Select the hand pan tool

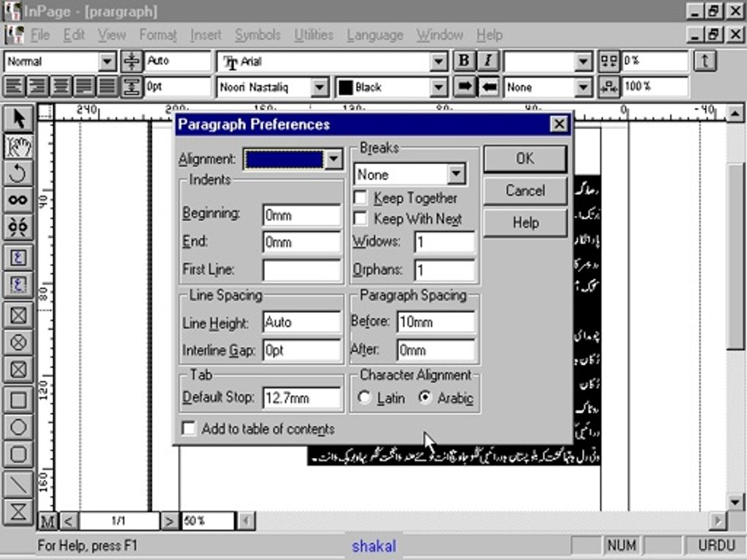pyautogui.click(x=18, y=146)
